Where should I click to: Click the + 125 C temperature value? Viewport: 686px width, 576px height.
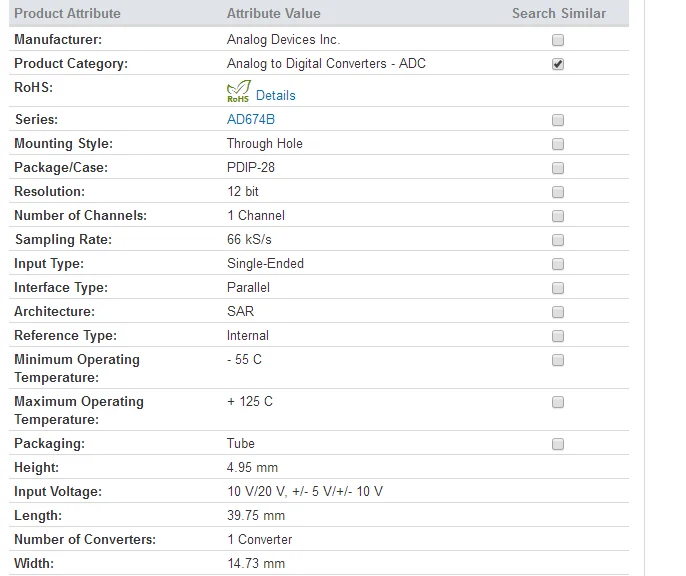250,401
